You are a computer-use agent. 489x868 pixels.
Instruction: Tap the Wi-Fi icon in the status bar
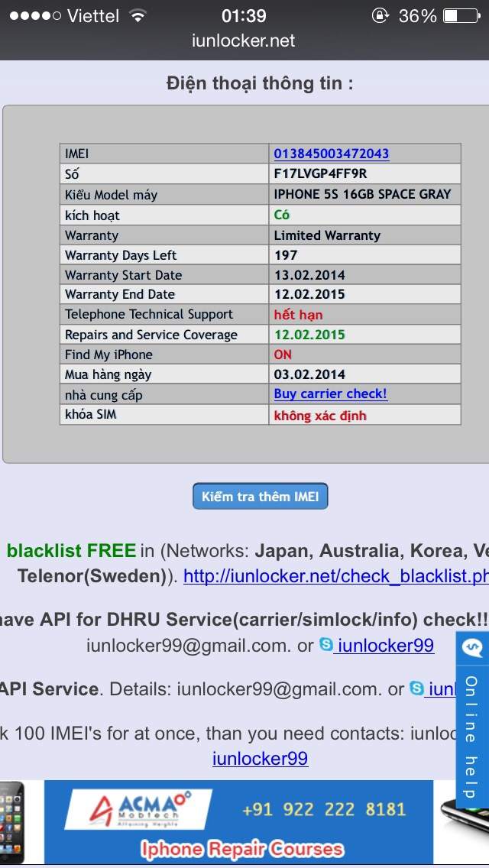(138, 16)
